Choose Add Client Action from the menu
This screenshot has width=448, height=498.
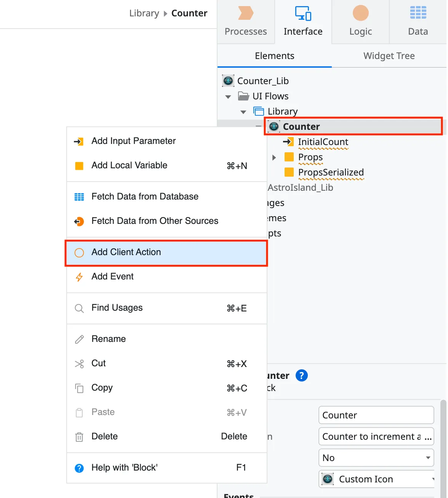pos(126,252)
